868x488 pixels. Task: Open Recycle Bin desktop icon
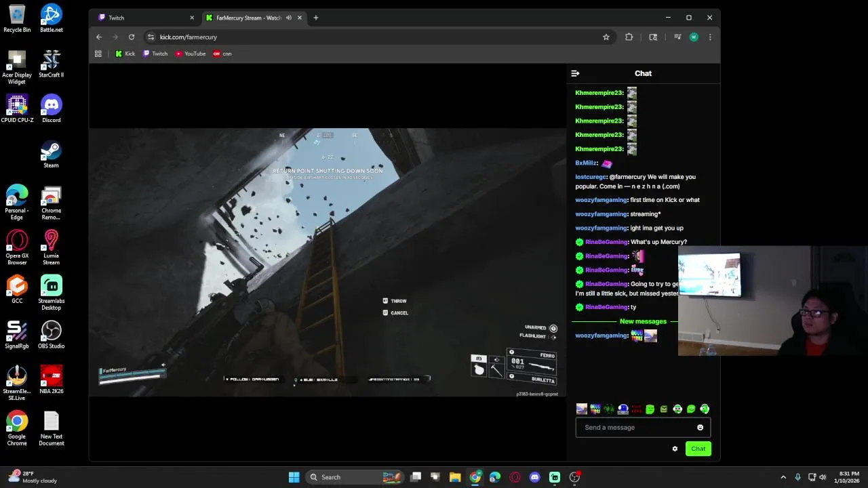[17, 18]
